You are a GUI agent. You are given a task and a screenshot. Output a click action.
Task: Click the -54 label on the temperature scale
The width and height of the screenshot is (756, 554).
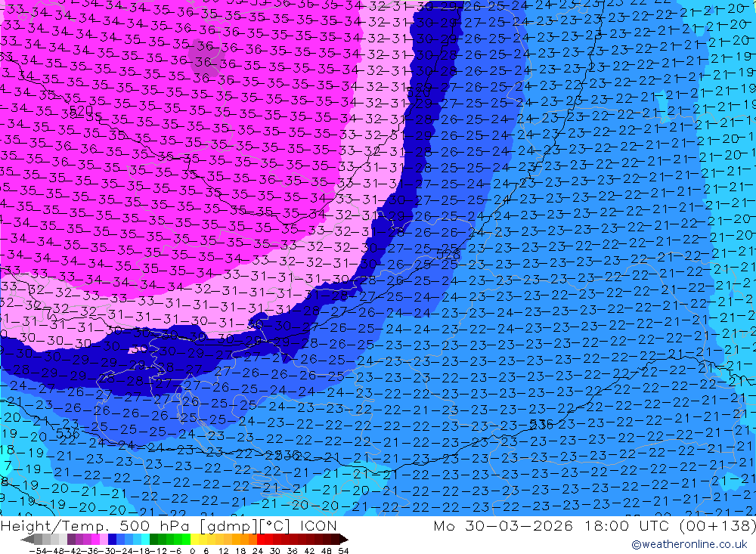click(x=38, y=551)
